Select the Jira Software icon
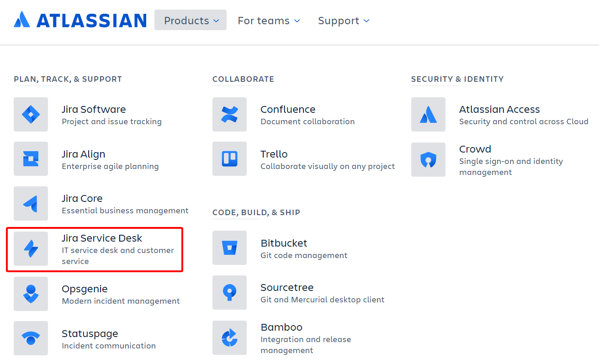 [x=31, y=115]
